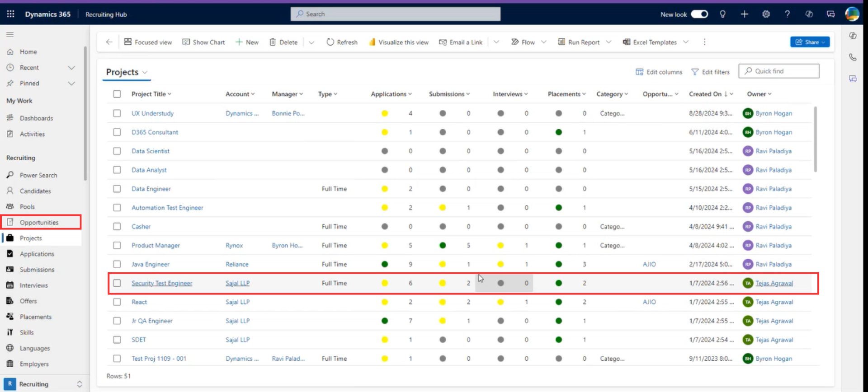Click Focused view command
Image resolution: width=868 pixels, height=392 pixels.
[x=148, y=42]
